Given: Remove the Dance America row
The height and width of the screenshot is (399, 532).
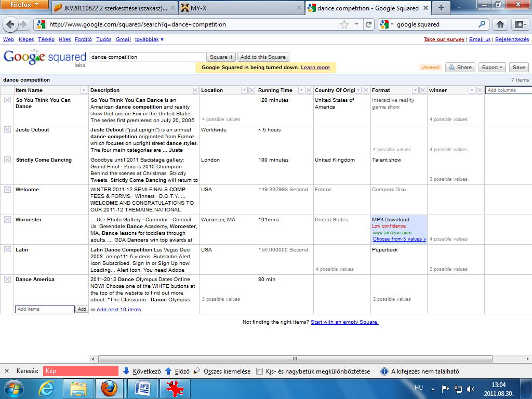Looking at the screenshot, I should (7, 279).
